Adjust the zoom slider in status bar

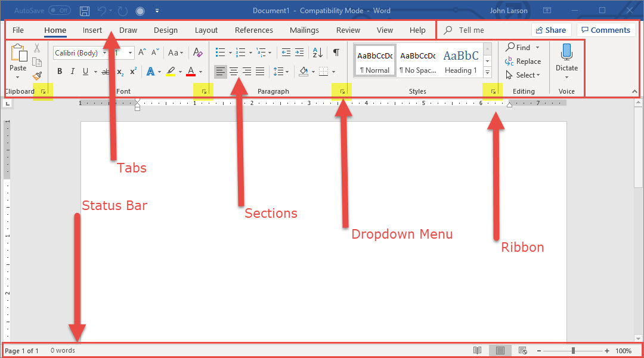point(573,351)
